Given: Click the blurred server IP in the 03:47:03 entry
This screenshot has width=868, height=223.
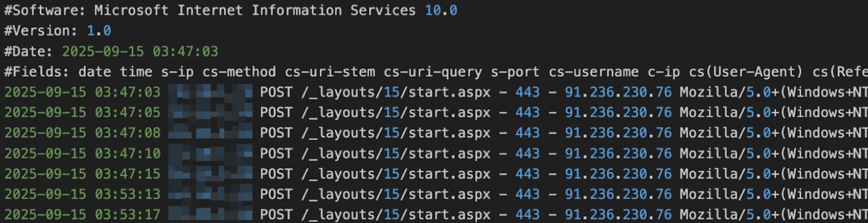Looking at the screenshot, I should pos(210,92).
